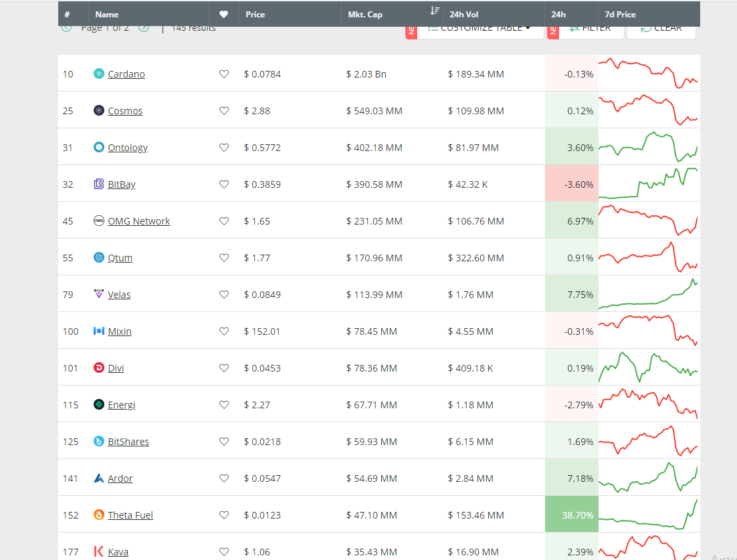Click the Cosmos coin logo icon
The width and height of the screenshot is (737, 560).
pos(99,110)
